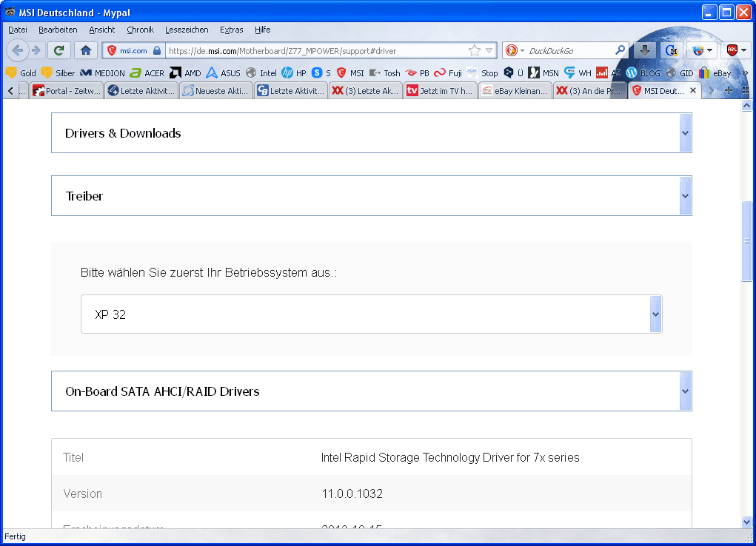Close the MSI Deut... tab

click(693, 90)
